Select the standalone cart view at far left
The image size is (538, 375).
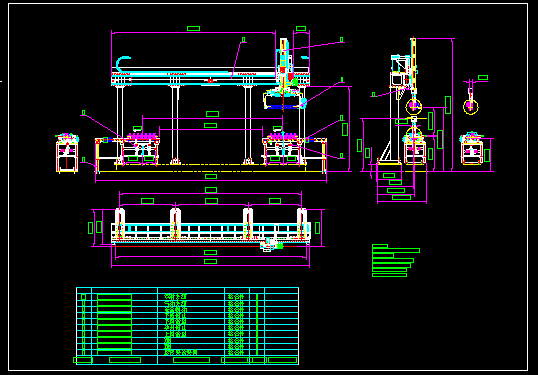point(67,153)
